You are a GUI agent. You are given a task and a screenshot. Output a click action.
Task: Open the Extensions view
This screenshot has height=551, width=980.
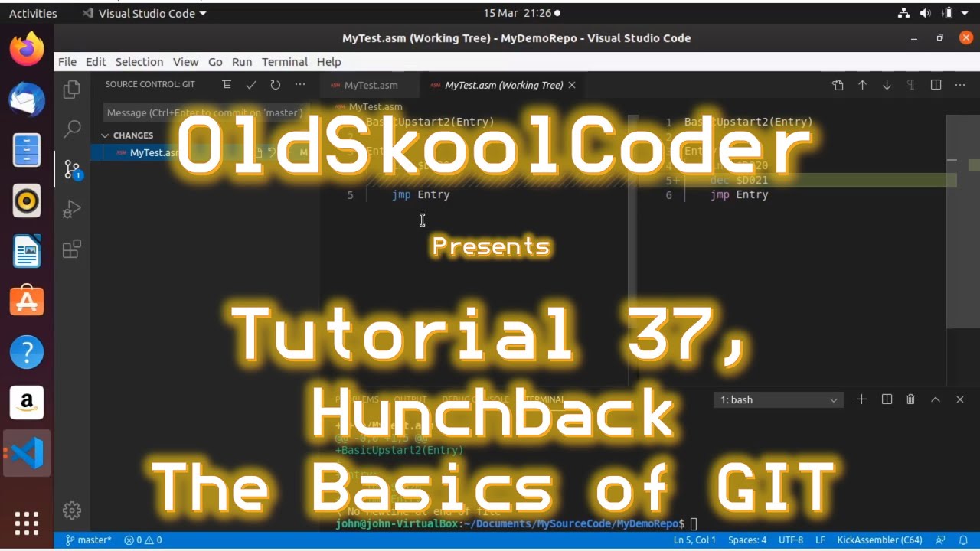click(72, 249)
